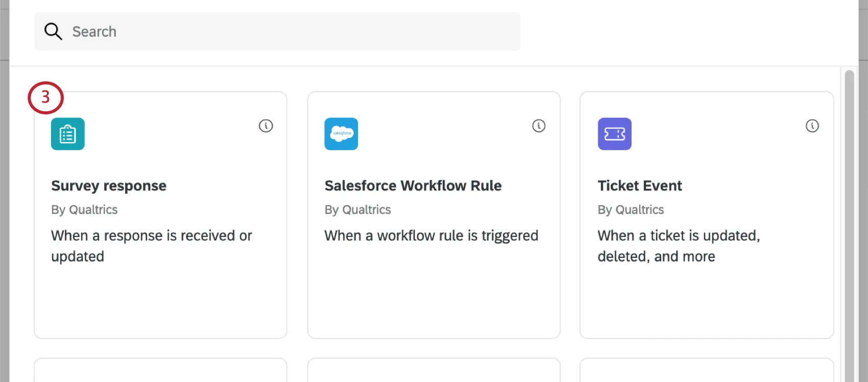Click 'When a ticket is updated, deleted' description

tap(678, 246)
